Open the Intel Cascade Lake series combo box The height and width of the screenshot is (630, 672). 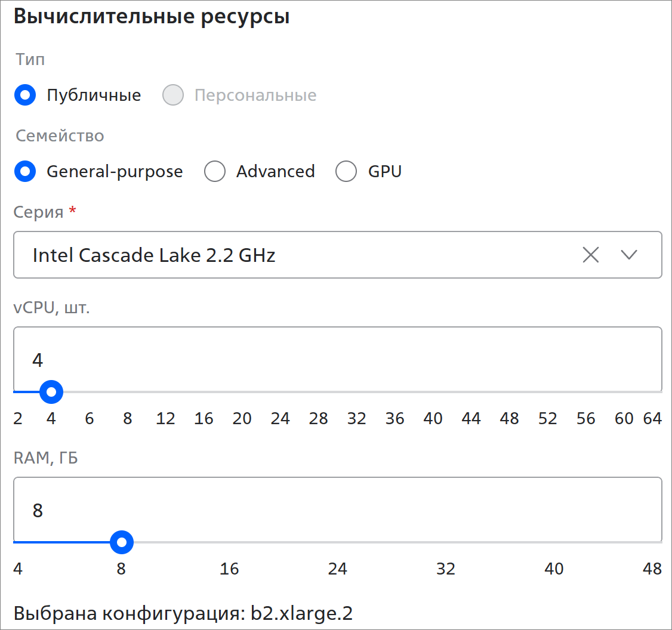click(x=298, y=255)
